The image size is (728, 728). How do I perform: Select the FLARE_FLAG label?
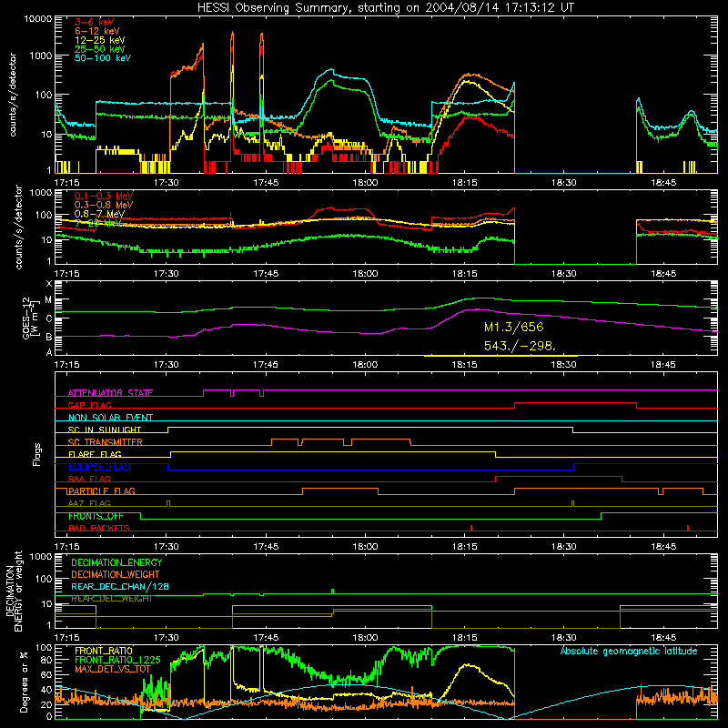[x=95, y=454]
